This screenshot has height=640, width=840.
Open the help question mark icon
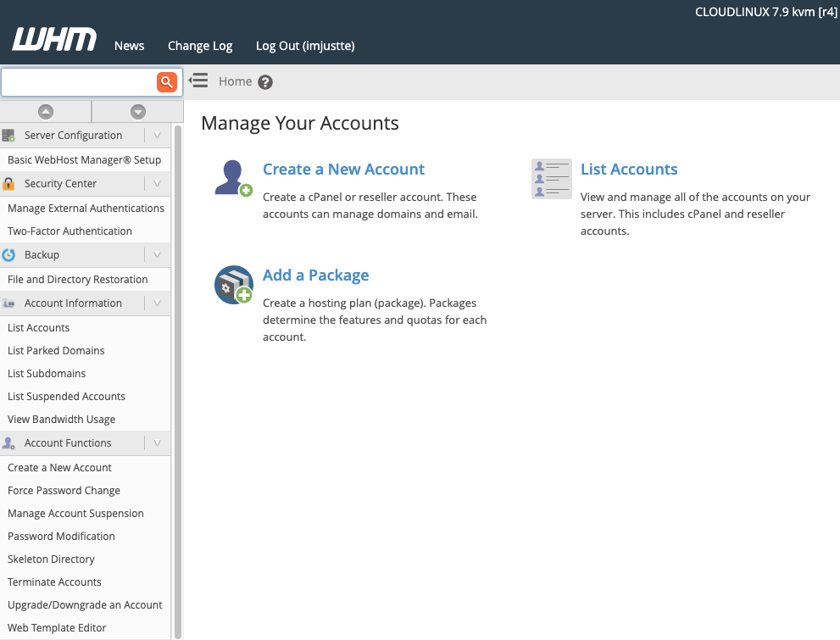(265, 82)
